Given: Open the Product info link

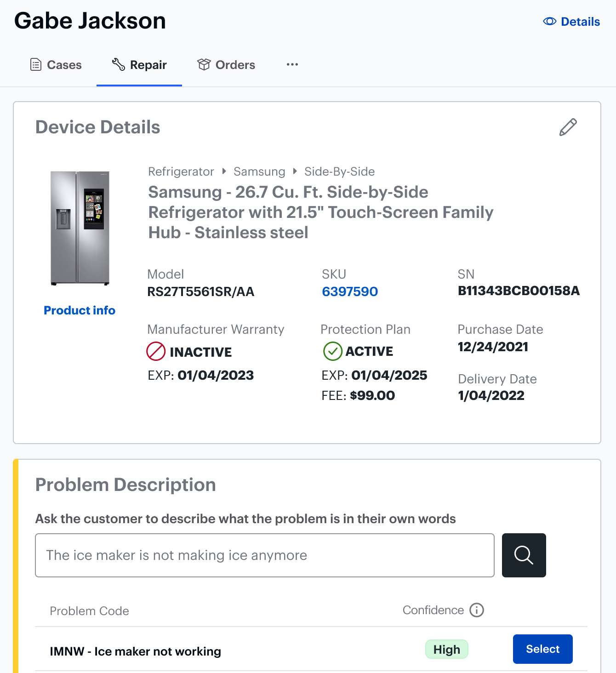Looking at the screenshot, I should click(80, 310).
